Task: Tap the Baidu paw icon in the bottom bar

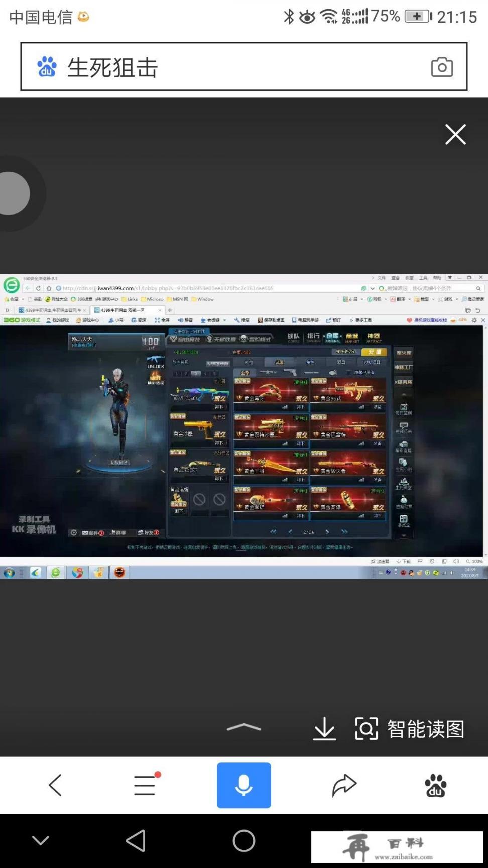Action: coord(435,785)
